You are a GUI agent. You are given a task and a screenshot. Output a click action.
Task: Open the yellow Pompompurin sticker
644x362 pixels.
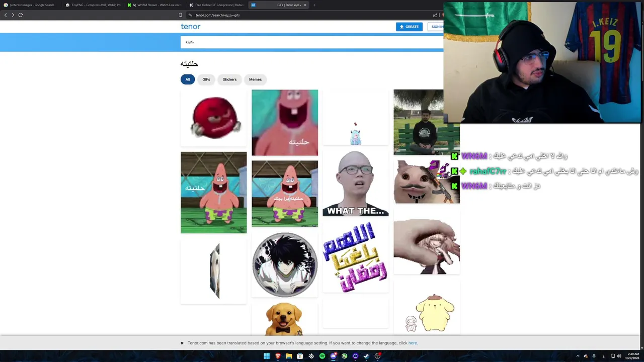pos(427,308)
